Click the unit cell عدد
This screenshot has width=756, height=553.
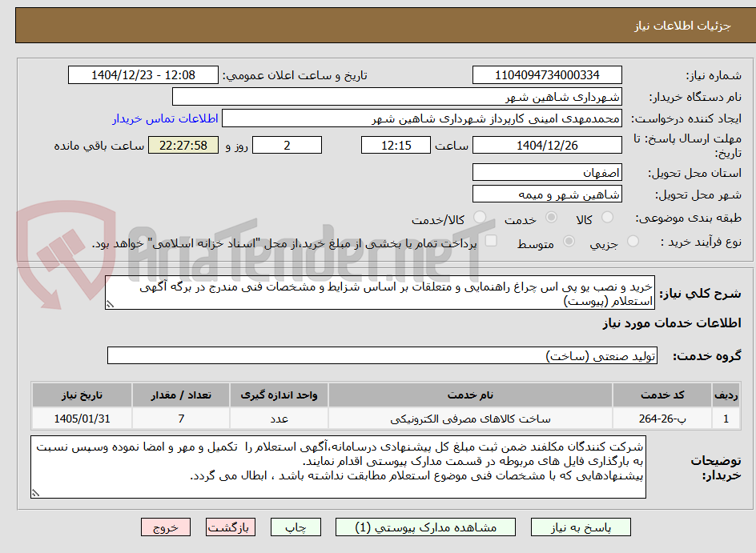pos(279,419)
